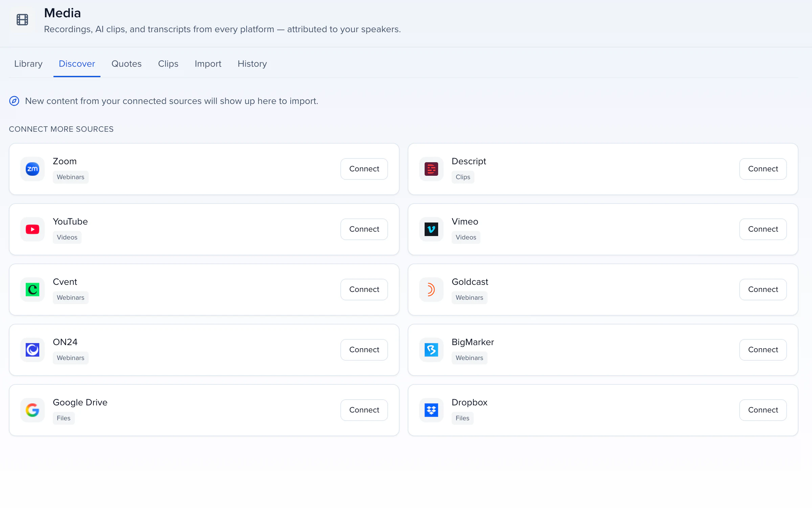Connect the ON24 source

click(364, 350)
